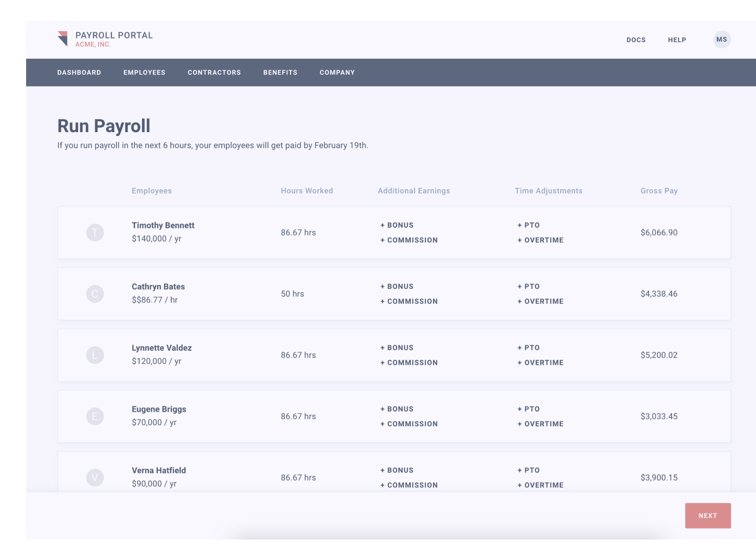Click Eugene Briggs' avatar circle
Viewport: 756px width, 559px height.
(x=95, y=416)
